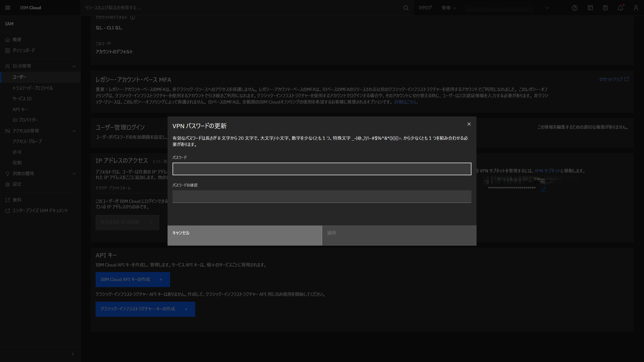The height and width of the screenshot is (362, 644).
Task: Click inside the パスワード input field
Action: pyautogui.click(x=321, y=169)
